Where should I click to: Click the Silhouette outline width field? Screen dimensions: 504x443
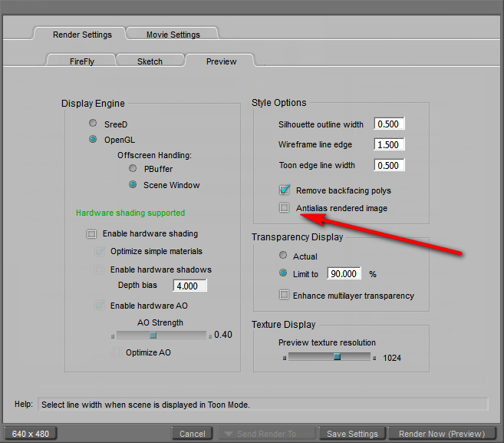(x=389, y=124)
